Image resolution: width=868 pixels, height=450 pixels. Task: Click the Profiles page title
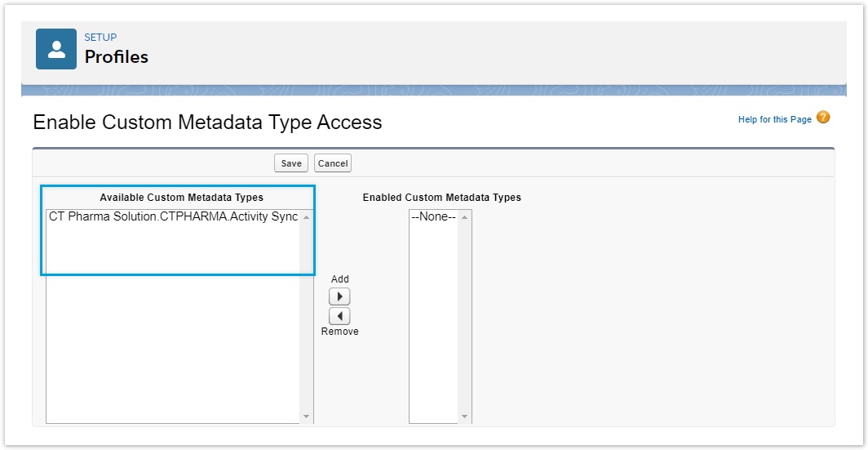[x=117, y=57]
